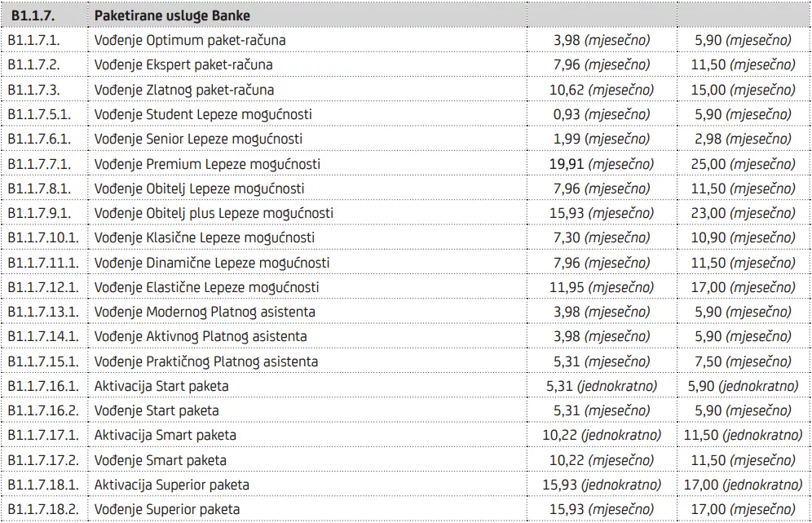Click the 0,93 (mjesečno) Student price
Screen dimensions: 812x523
click(x=600, y=114)
